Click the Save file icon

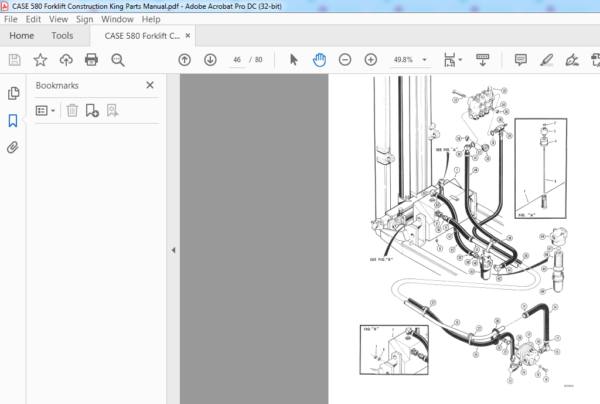pos(15,60)
